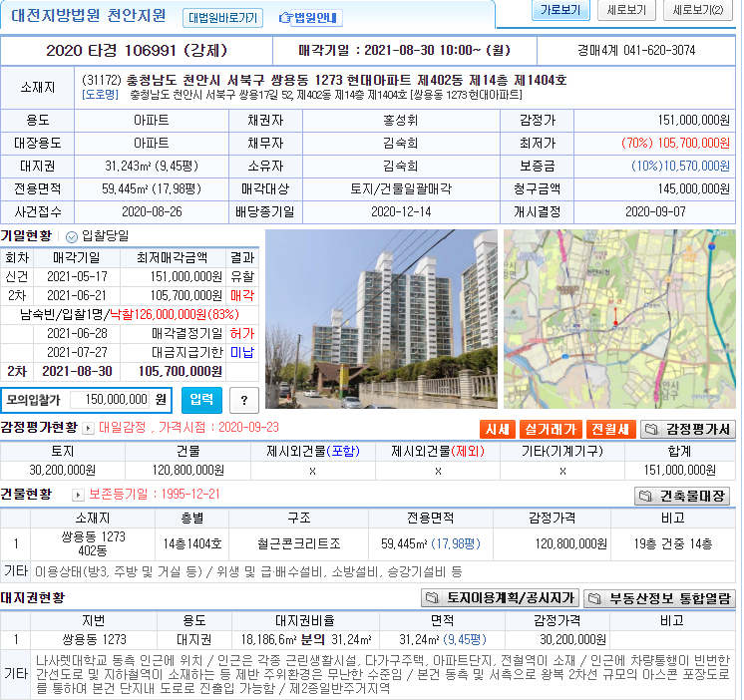
Task: Open the 건축물대장 button
Action: pyautogui.click(x=682, y=496)
